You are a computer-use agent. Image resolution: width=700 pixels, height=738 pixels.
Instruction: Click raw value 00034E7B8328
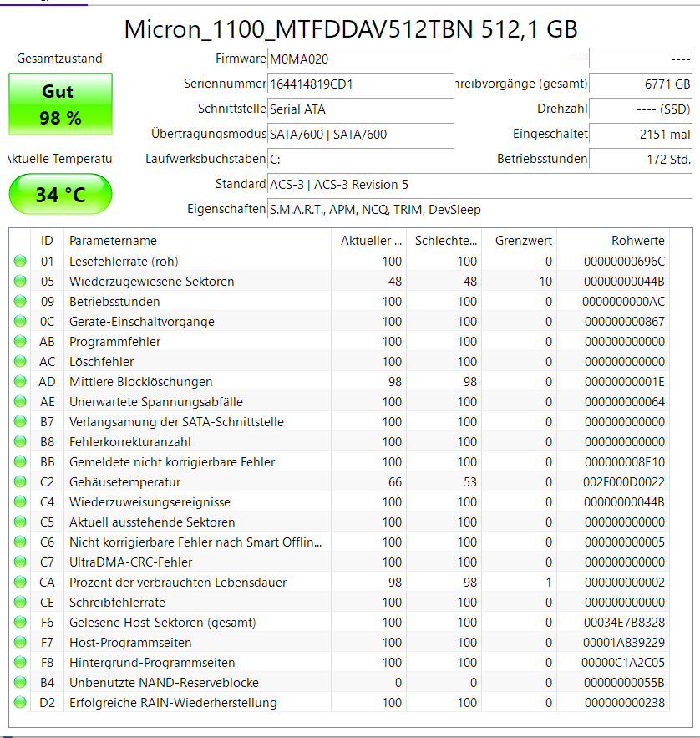[x=624, y=623]
